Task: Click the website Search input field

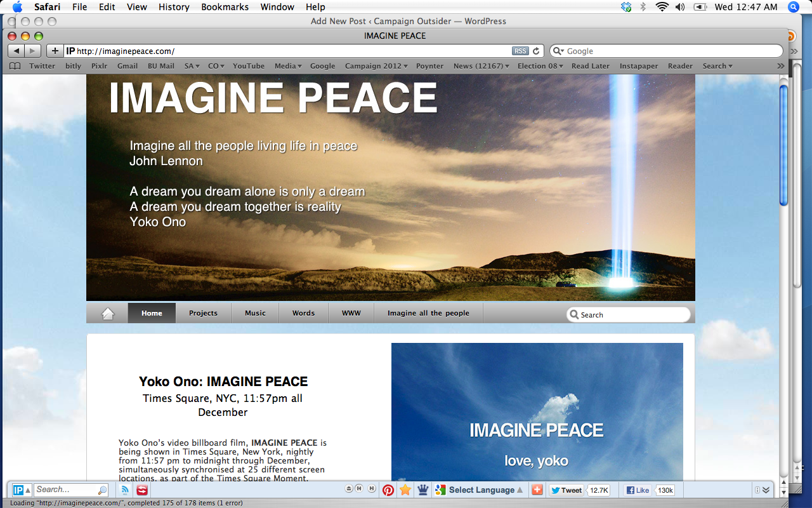Action: point(632,314)
